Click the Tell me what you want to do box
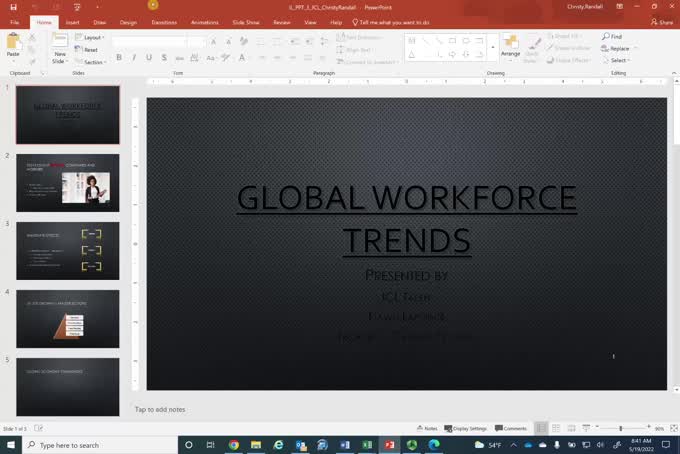 pyautogui.click(x=391, y=22)
